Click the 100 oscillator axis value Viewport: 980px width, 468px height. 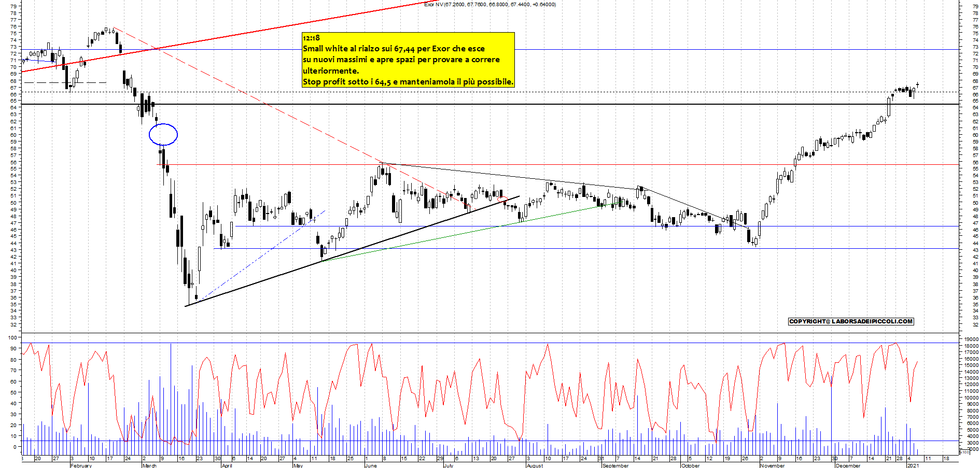[x=12, y=337]
